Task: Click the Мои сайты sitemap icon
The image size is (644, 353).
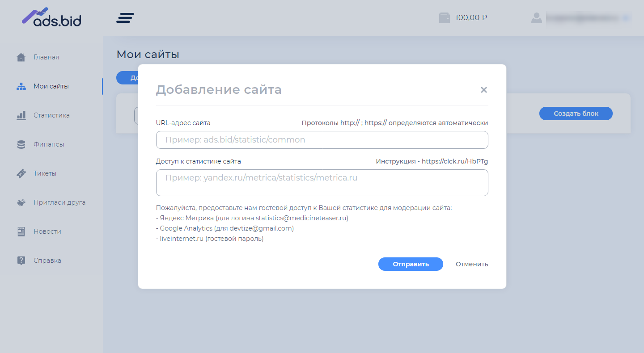Action: [21, 86]
